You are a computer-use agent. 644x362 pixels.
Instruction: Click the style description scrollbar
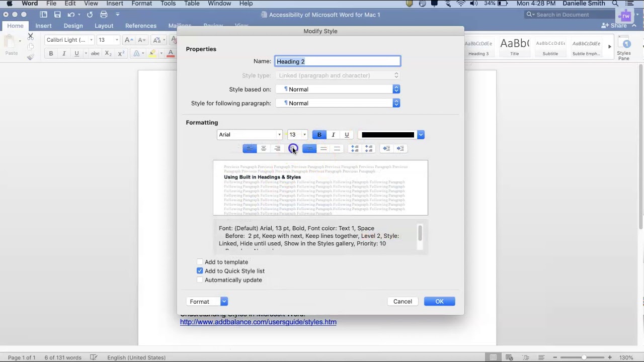coord(420,234)
